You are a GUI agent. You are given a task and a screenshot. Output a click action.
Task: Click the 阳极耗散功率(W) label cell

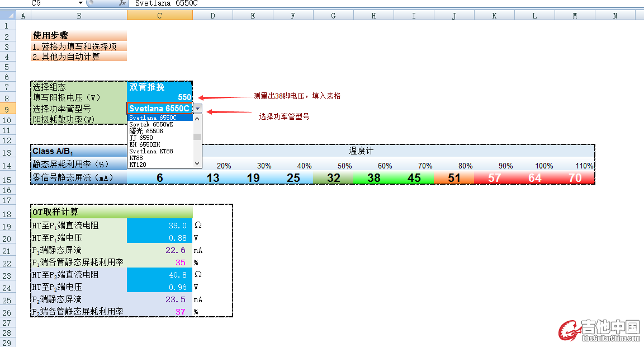tap(79, 119)
